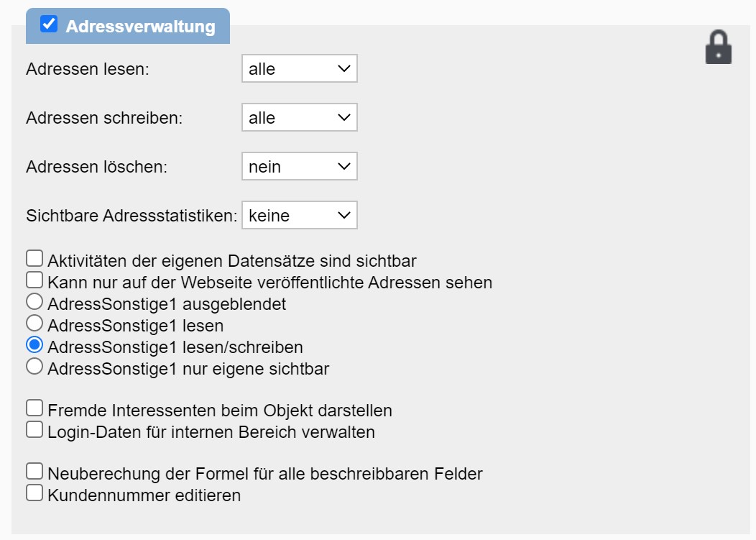Check Login-Daten für internen Bereich verwalten
This screenshot has height=540, width=756.
pyautogui.click(x=34, y=430)
